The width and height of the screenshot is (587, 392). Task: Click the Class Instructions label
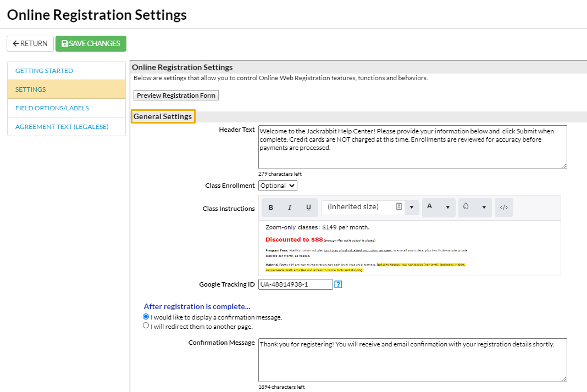pyautogui.click(x=229, y=208)
